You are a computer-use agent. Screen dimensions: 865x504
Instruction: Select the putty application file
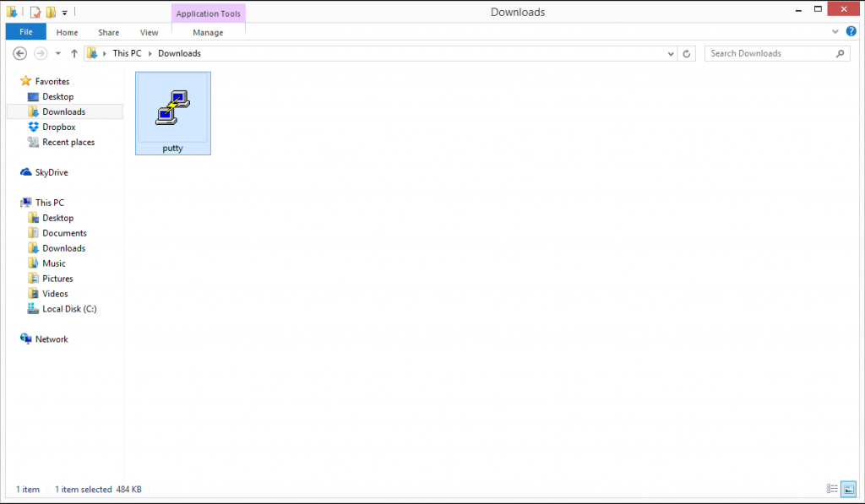pyautogui.click(x=173, y=113)
